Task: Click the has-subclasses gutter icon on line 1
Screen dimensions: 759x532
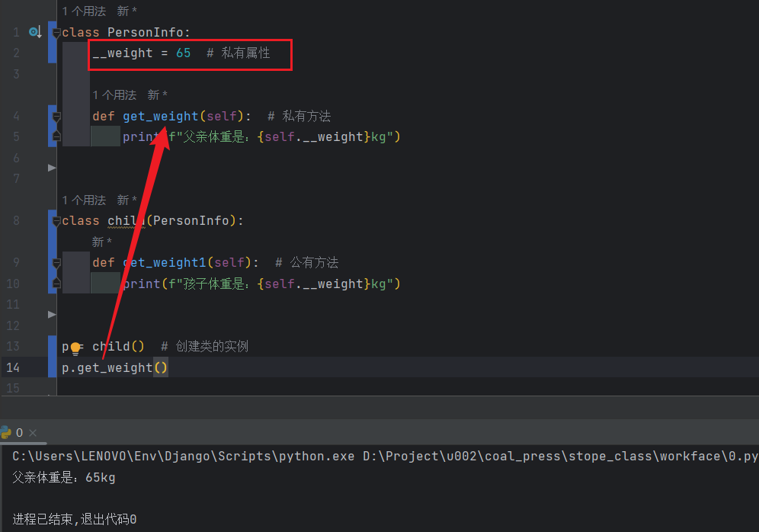Action: [35, 33]
